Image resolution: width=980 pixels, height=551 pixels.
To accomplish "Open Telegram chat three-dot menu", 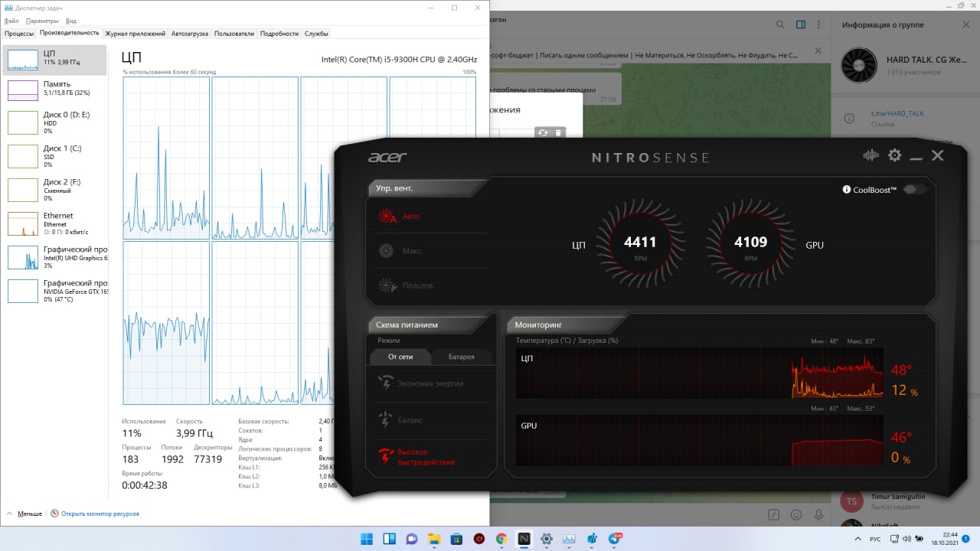I will (820, 24).
